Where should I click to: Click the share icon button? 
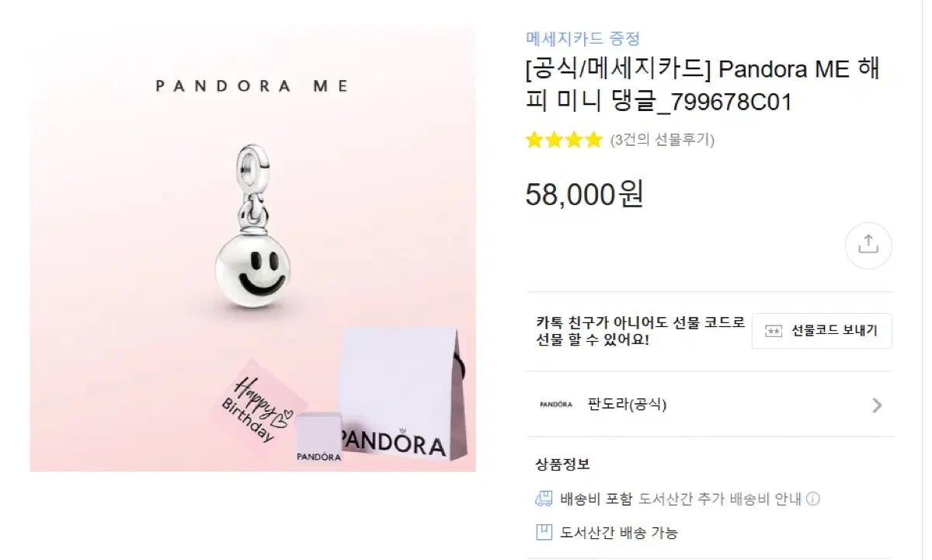click(868, 245)
